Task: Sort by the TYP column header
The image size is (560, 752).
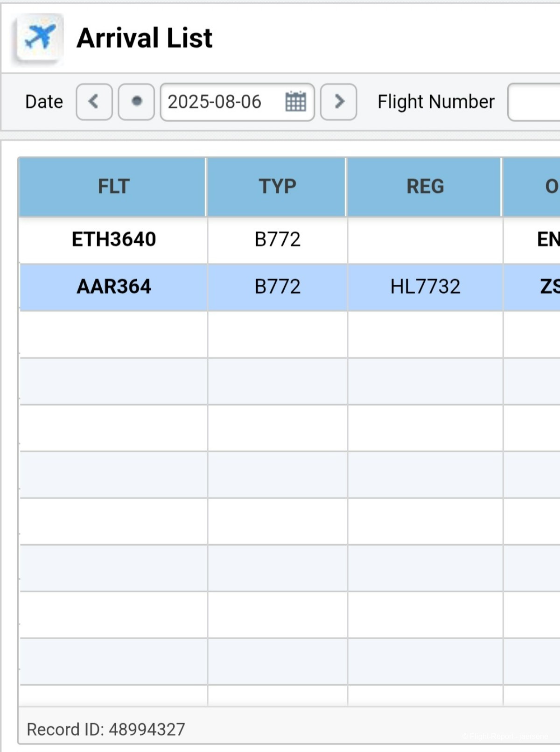Action: click(x=277, y=187)
